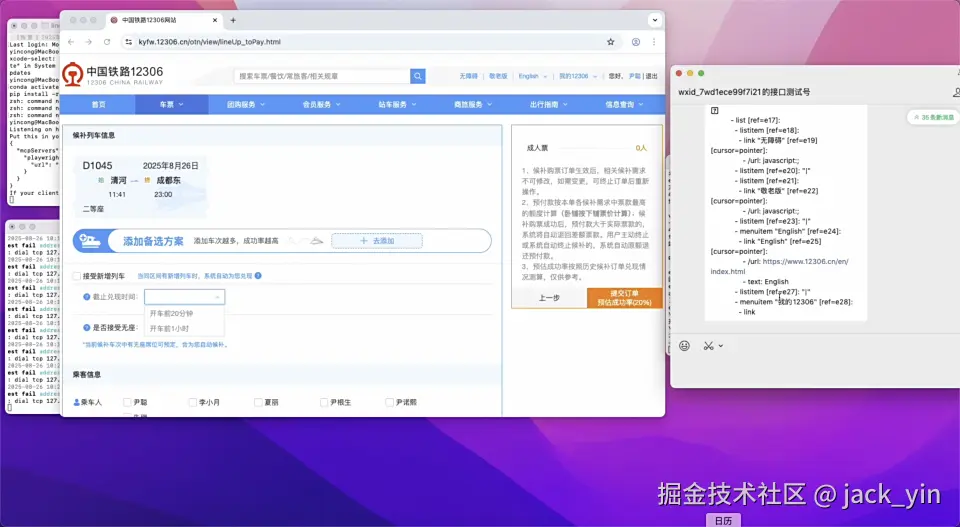960x527 pixels.
Task: Click the train icon on 添加备选方案 banner
Action: pos(90,241)
